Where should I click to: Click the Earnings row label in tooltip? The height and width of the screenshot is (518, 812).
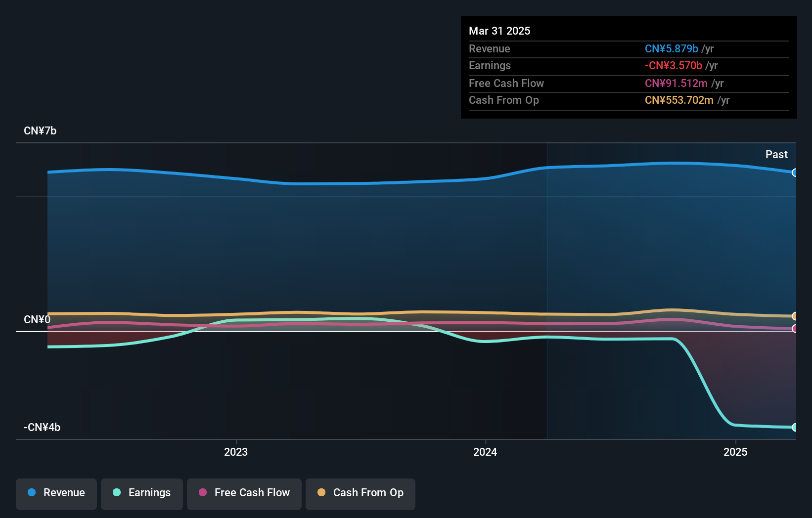(490, 65)
